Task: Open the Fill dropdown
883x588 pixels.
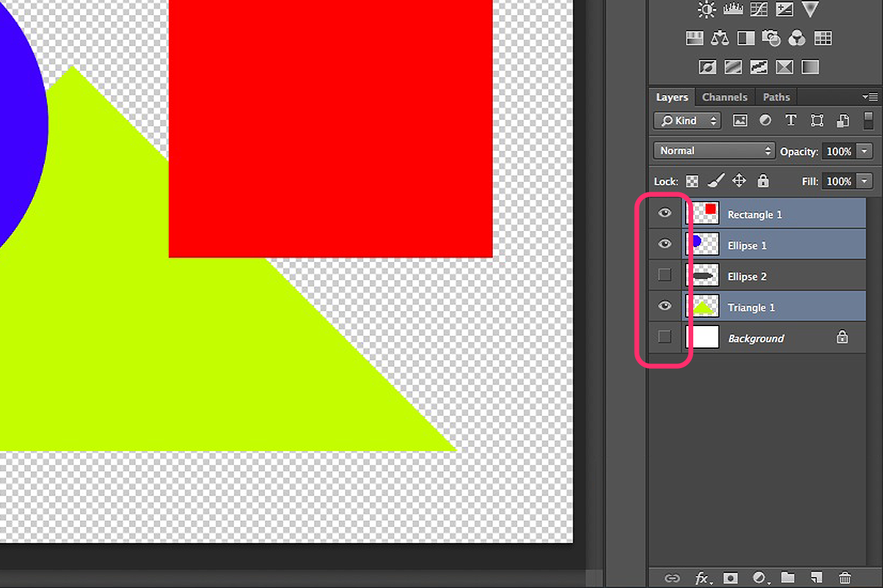Action: (x=863, y=181)
